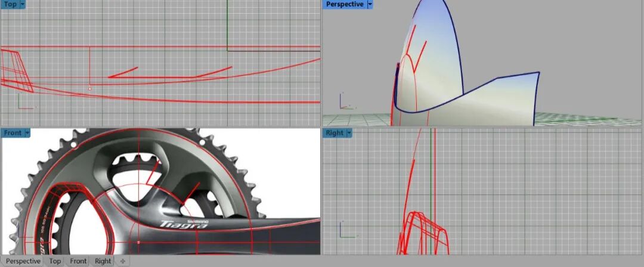The height and width of the screenshot is (267, 644).
Task: Click the Perspective viewport title label
Action: click(345, 4)
